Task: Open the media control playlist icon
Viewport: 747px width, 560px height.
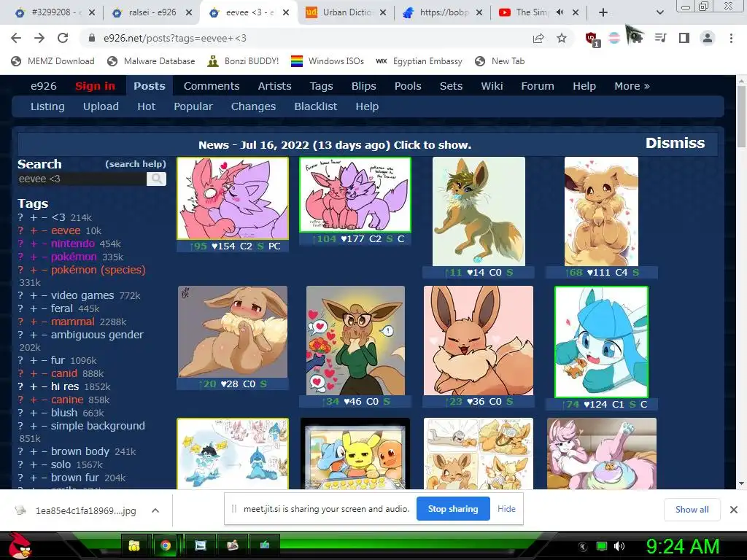Action: [661, 38]
